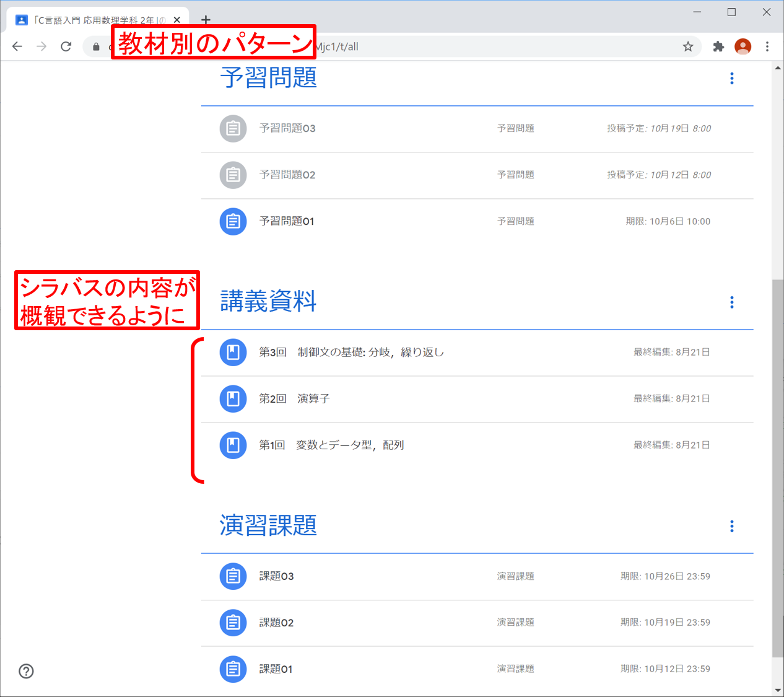This screenshot has width=784, height=697.
Task: Open the 課題01 assignment title
Action: click(276, 669)
